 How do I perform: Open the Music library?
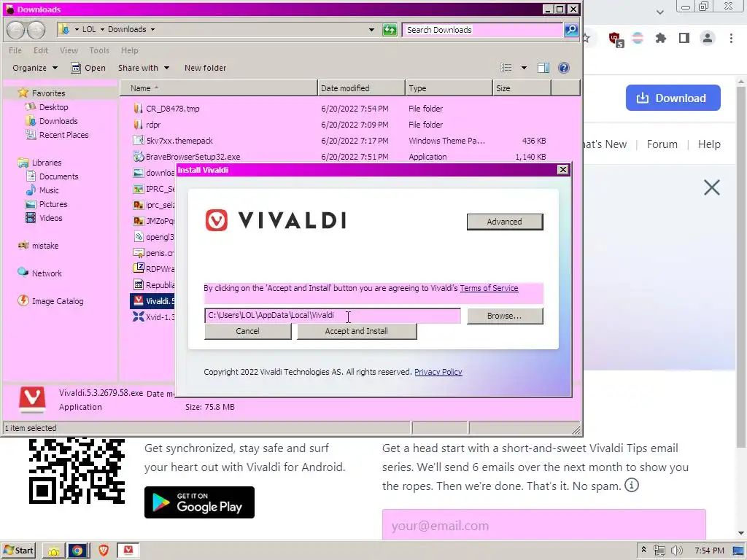point(49,190)
